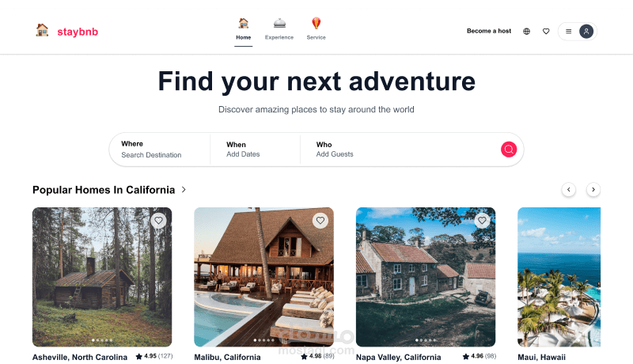Screen dimensions: 633x364
Task: Click the Malibu image carousel dots
Action: [x=263, y=340]
